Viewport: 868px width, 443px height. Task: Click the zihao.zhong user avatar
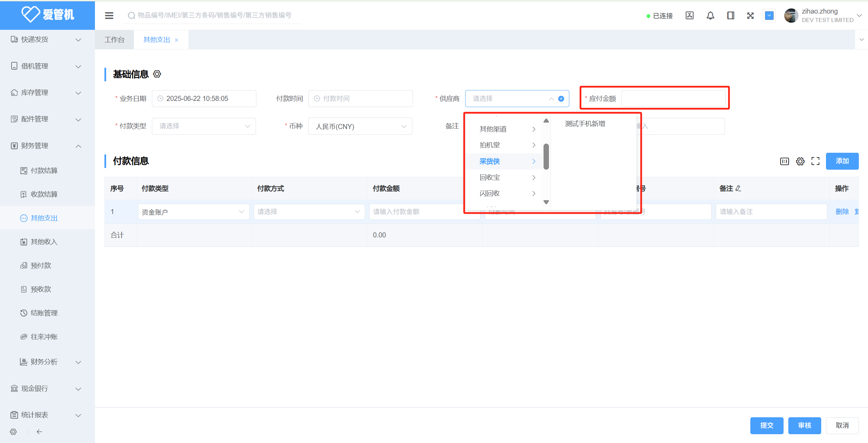(x=791, y=16)
